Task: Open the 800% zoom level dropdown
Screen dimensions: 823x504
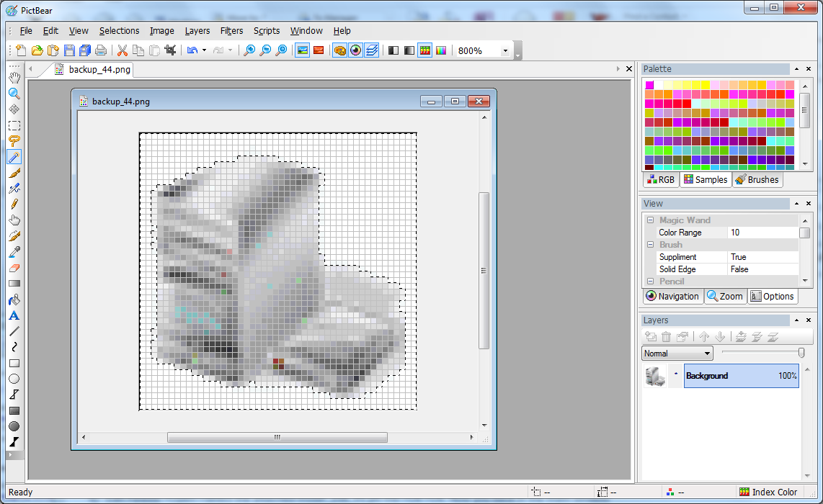Action: [x=505, y=51]
